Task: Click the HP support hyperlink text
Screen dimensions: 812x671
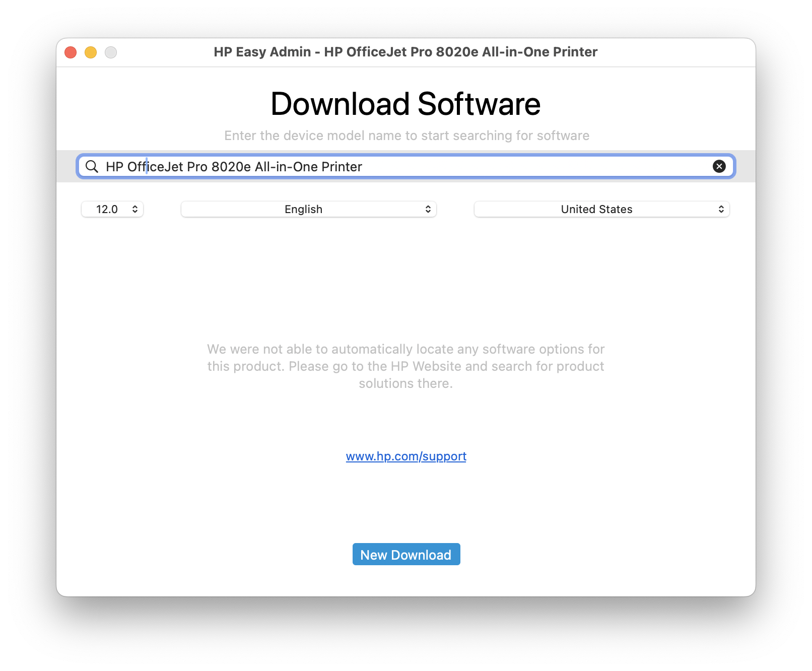Action: (406, 456)
